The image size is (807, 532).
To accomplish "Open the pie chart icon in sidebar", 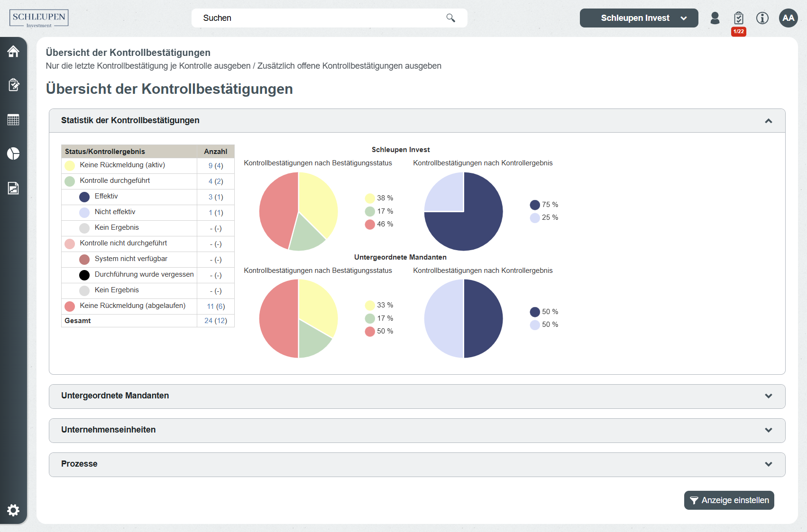I will (13, 153).
